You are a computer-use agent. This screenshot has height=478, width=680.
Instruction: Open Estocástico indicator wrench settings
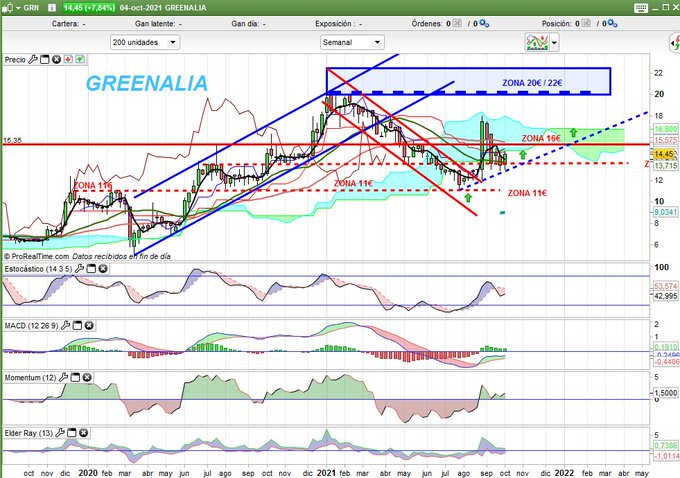click(79, 269)
